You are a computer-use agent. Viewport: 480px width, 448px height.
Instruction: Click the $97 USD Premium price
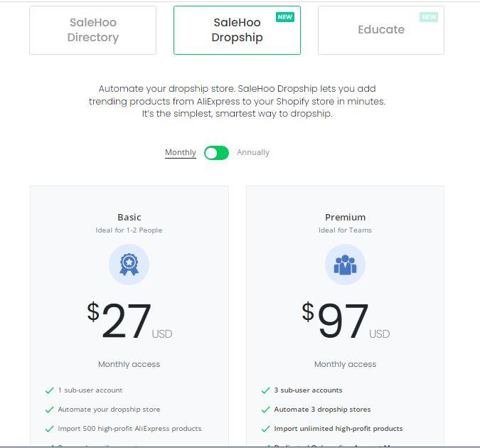pyautogui.click(x=346, y=321)
